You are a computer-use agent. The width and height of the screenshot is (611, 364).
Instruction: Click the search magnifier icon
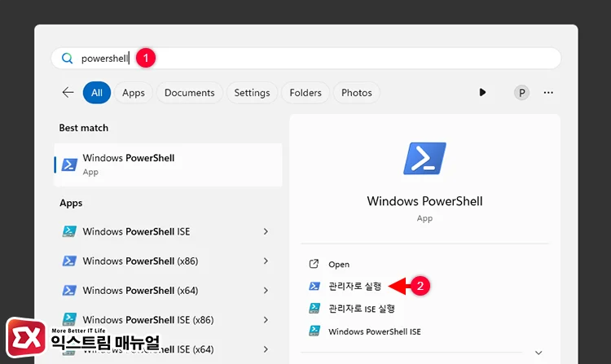[68, 59]
